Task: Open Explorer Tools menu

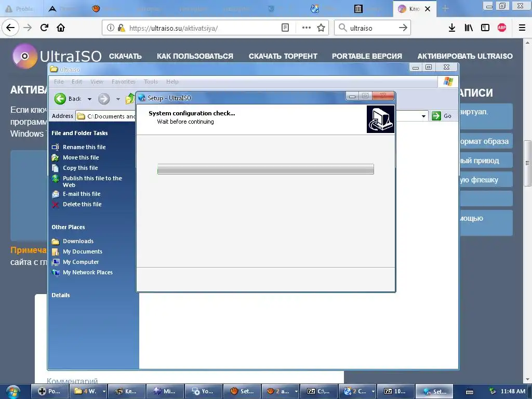Action: click(151, 82)
